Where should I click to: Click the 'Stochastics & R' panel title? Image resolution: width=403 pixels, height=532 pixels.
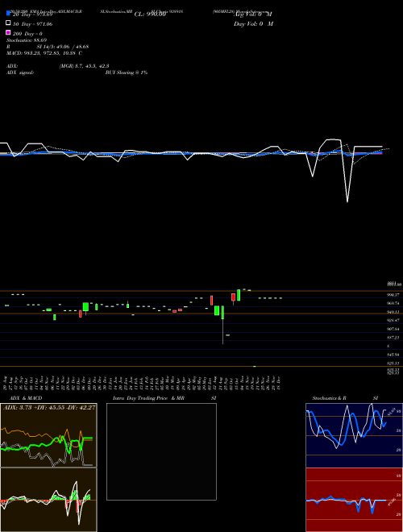(330, 398)
